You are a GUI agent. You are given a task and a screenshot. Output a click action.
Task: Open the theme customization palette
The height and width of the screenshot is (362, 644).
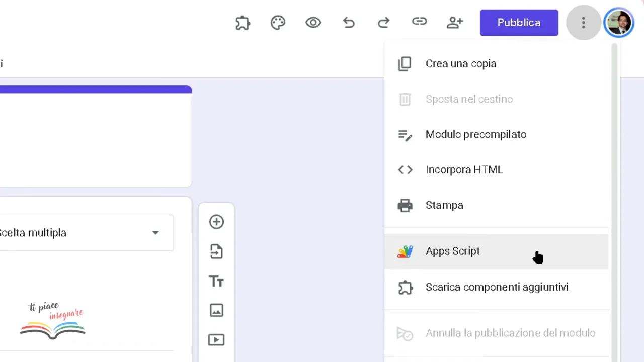click(278, 23)
